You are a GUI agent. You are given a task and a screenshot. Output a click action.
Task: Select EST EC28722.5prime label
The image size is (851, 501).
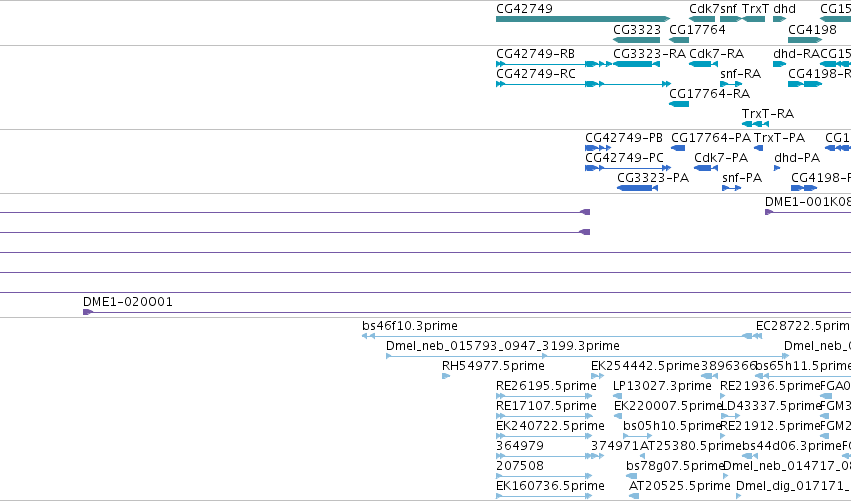point(803,326)
